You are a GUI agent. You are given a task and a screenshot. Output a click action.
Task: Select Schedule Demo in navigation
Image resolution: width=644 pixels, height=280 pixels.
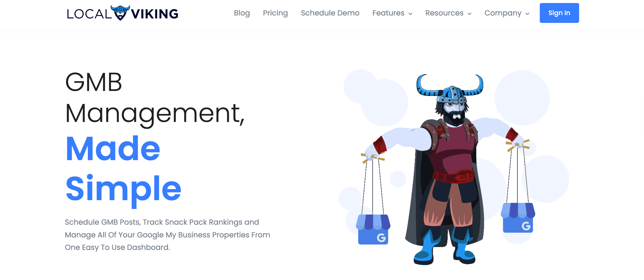[330, 13]
